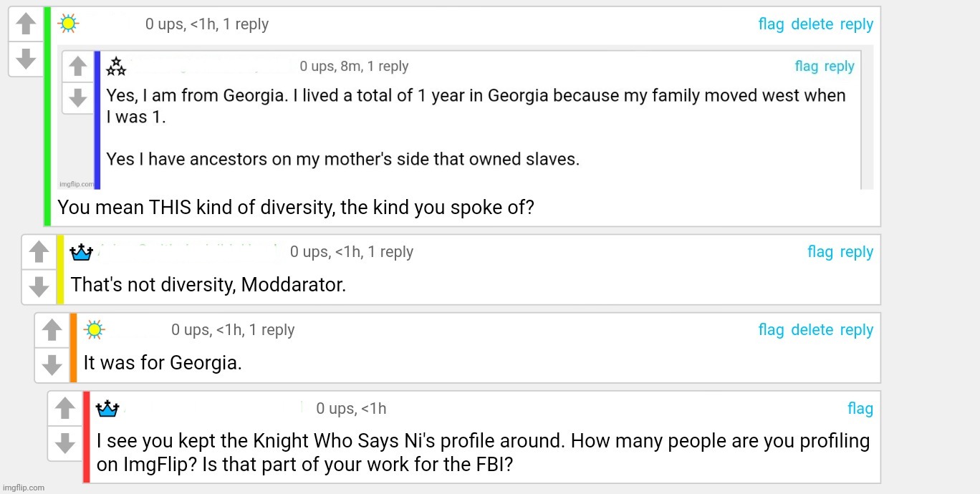Image resolution: width=980 pixels, height=494 pixels.
Task: Downvote the nested 'I am from Georgia' comment
Action: click(78, 97)
